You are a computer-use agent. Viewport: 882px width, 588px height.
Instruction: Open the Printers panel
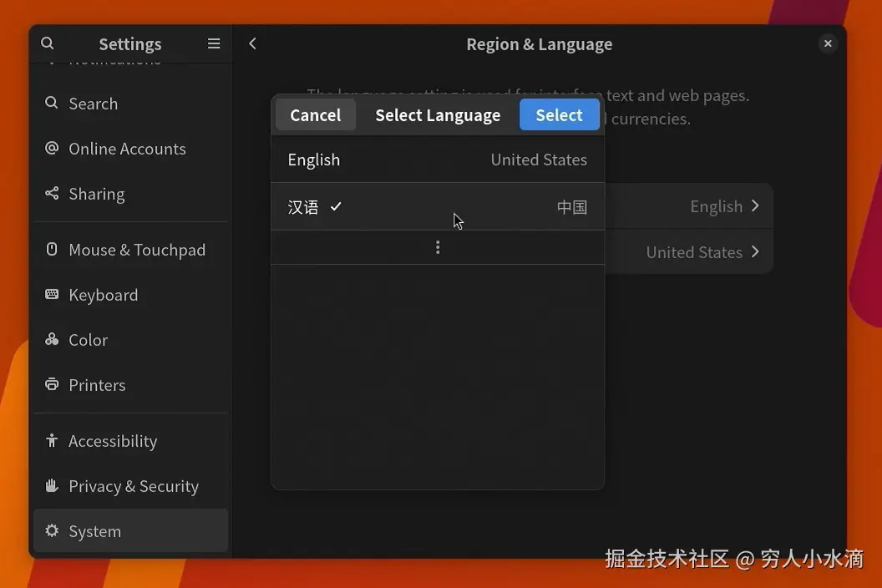130,385
